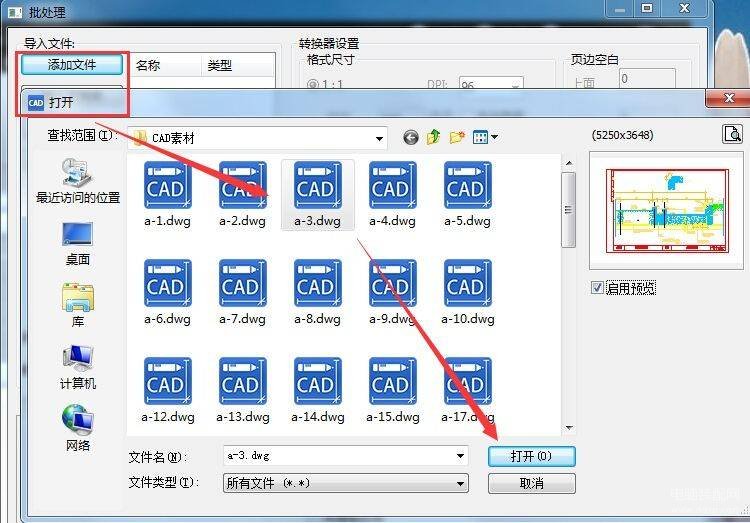Click the a-10.dwg file name label
Screen dimensions: 750x523
tap(468, 319)
